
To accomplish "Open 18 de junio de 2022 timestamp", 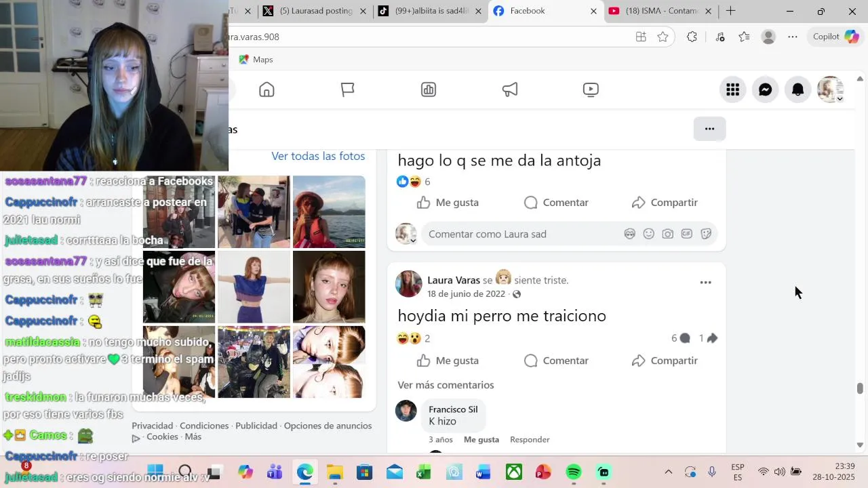I will (467, 294).
